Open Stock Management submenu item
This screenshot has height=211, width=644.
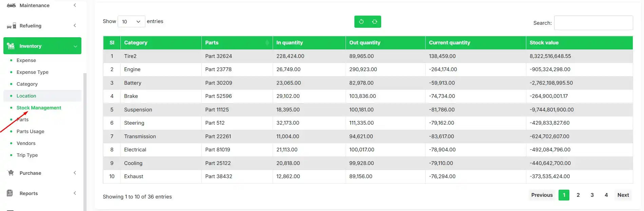click(x=39, y=108)
